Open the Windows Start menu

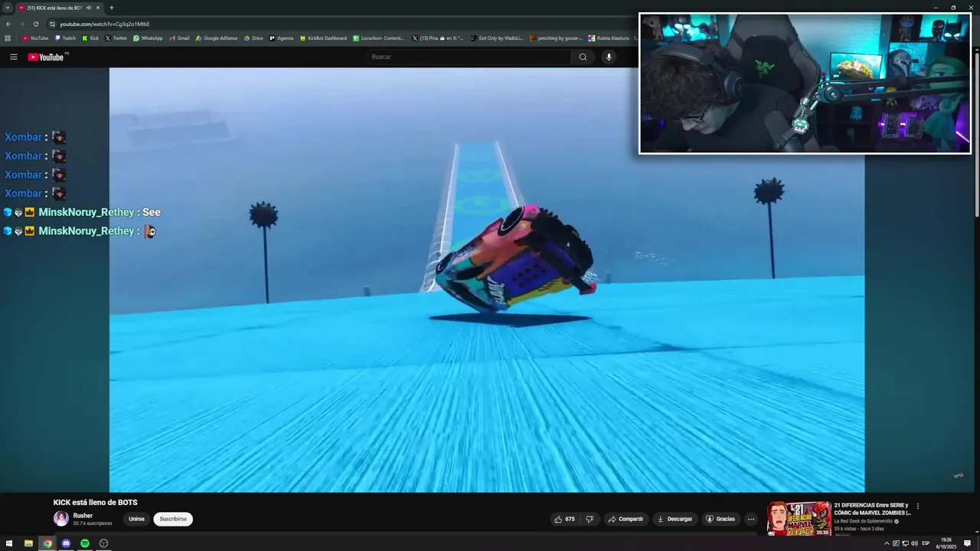(x=9, y=543)
